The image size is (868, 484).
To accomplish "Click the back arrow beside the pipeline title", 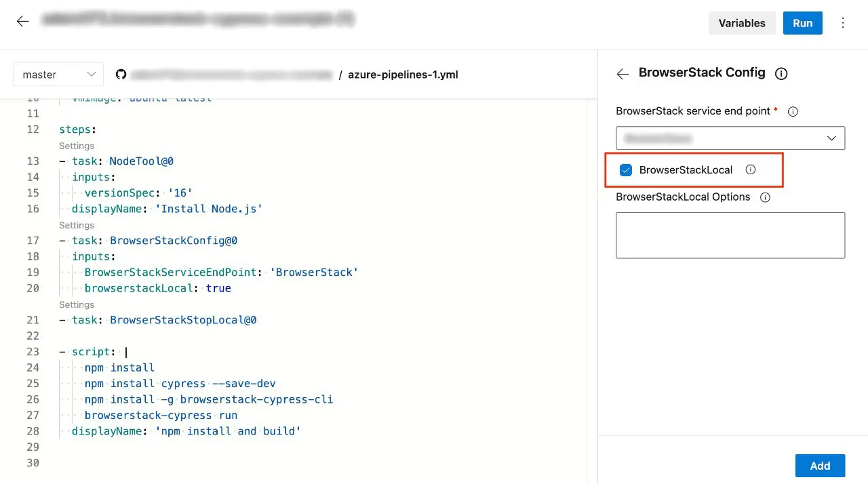I will click(x=23, y=22).
